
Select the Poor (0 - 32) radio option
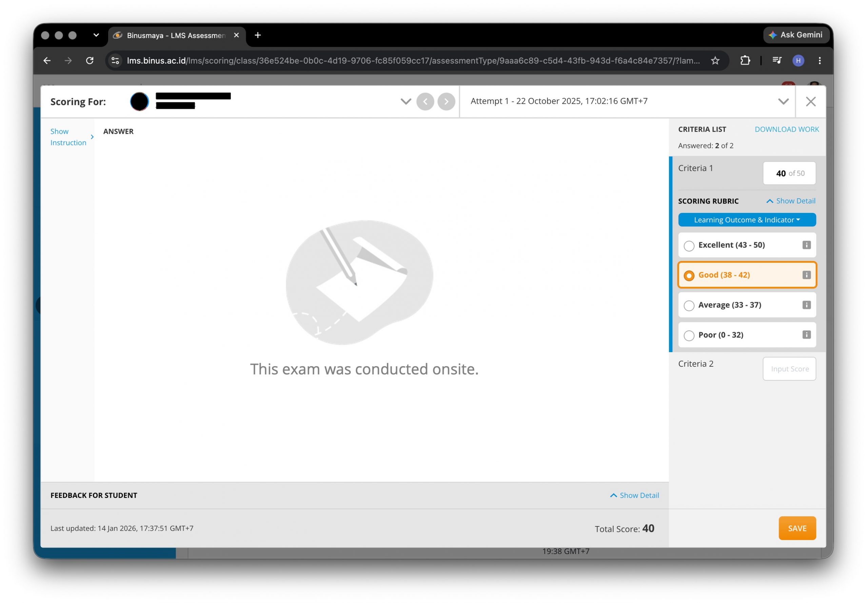689,335
